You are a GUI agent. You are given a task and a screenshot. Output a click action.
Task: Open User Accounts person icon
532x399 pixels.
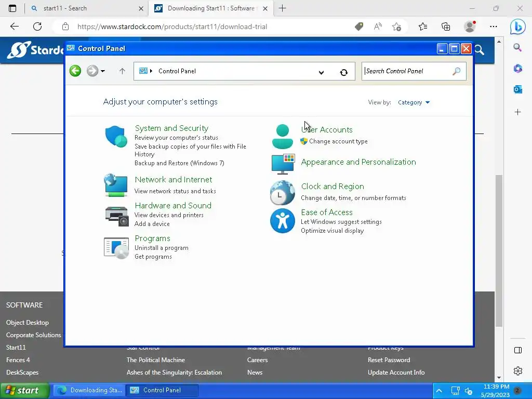[x=282, y=137]
